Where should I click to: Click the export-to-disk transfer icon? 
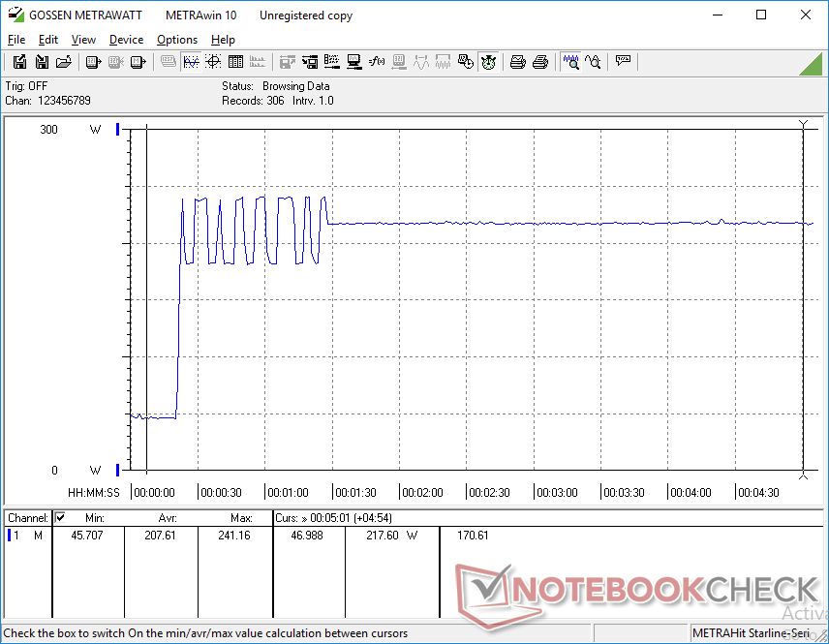tap(287, 62)
